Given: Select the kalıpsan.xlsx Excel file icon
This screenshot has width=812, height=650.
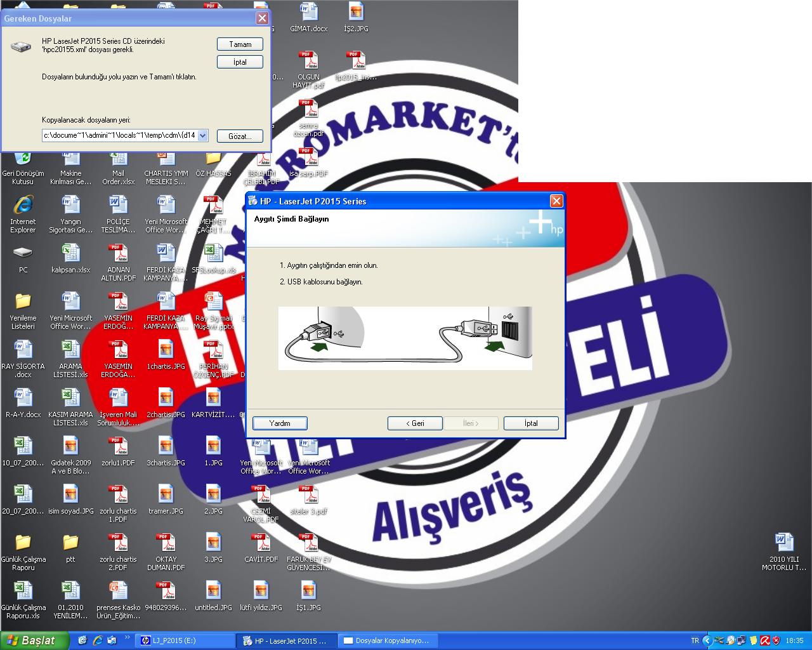Looking at the screenshot, I should (70, 253).
